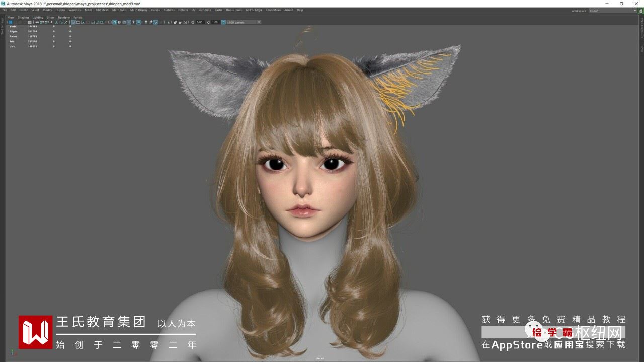Expand the Attribute Editor side tab
This screenshot has height=362, width=644.
[642, 29]
